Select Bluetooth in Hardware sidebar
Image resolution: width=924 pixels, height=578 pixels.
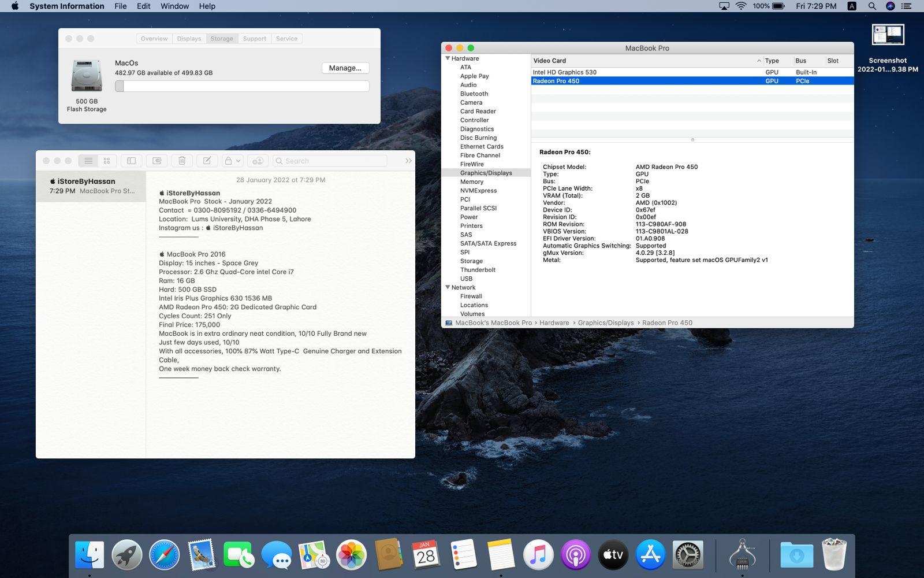pos(474,94)
